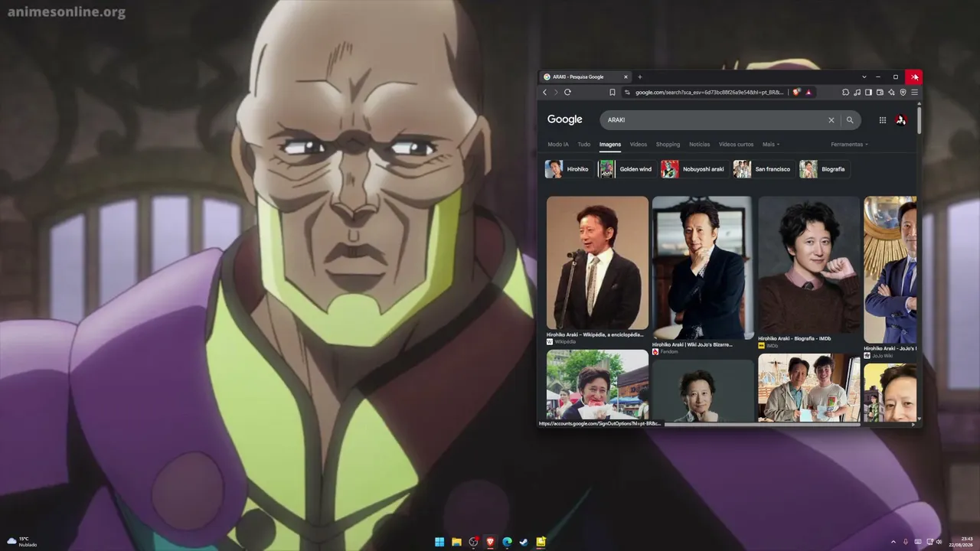Open OBS Studio from the taskbar
980x551 pixels.
(x=474, y=542)
